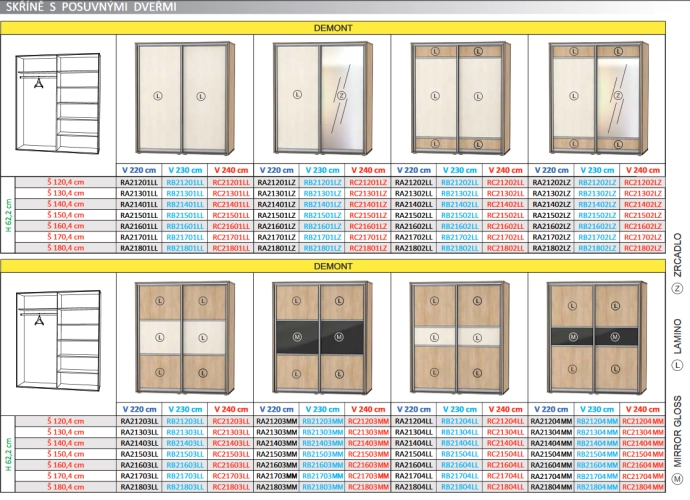This screenshot has height=500, width=690.
Task: Select the oak wardrobe with narrow cream stripe
Action: coord(460,338)
